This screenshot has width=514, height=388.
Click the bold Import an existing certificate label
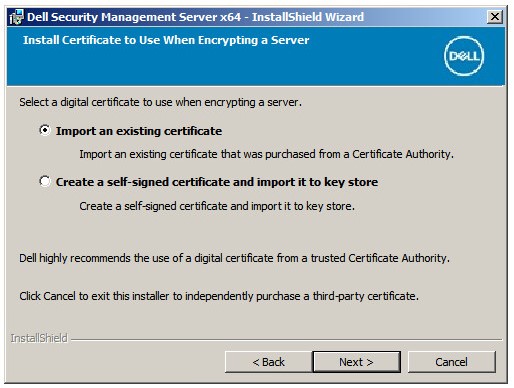139,131
